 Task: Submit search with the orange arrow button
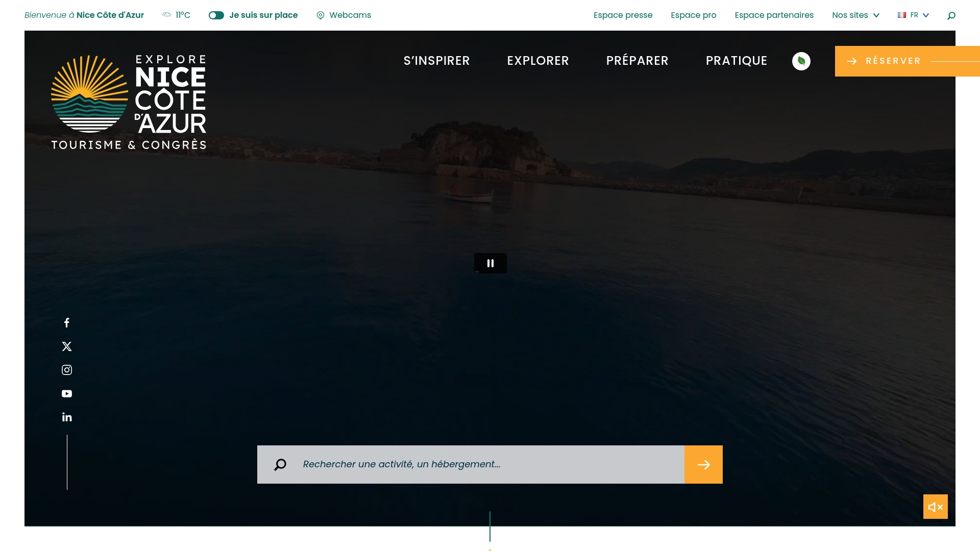coord(703,464)
